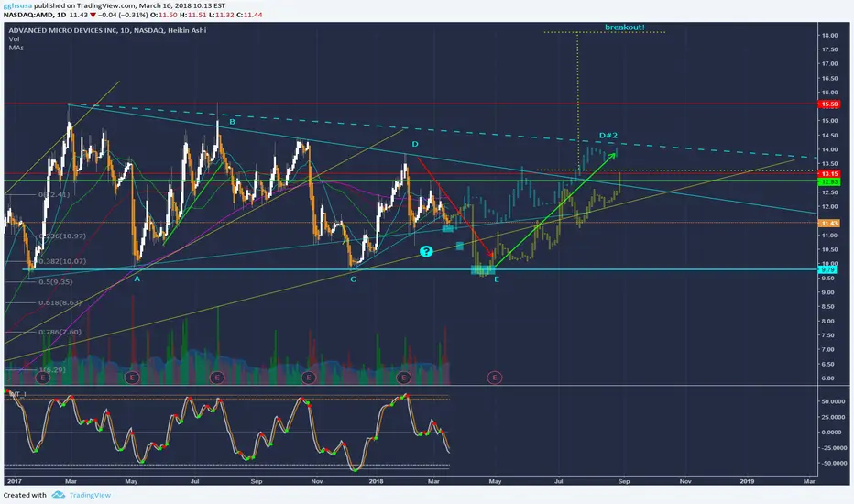Click -50.0000 on the oscillator axis
This screenshot has height=504, width=854.
click(833, 463)
